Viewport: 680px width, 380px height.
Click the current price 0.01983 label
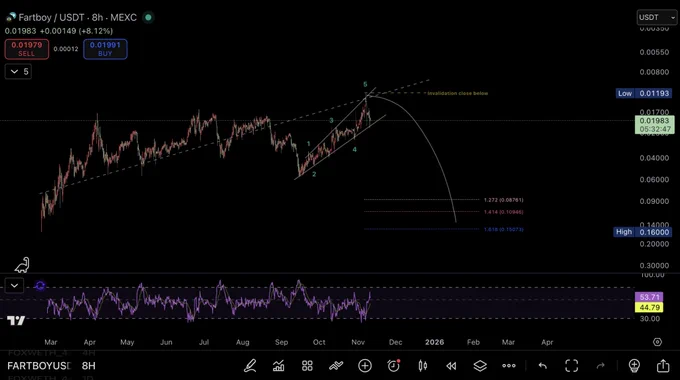(x=654, y=125)
